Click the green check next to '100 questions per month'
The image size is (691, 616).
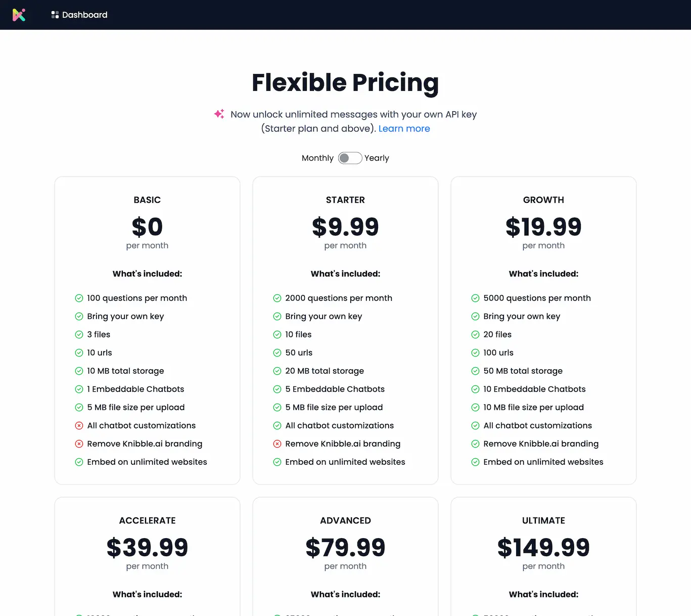[x=79, y=298]
